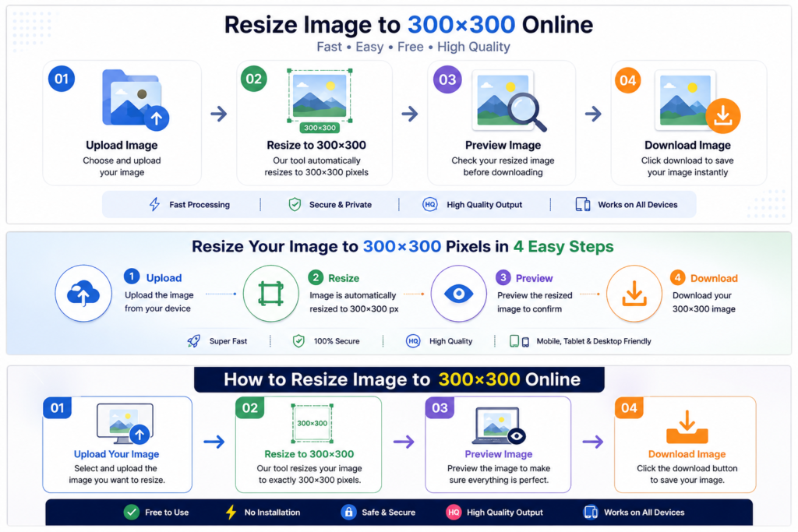The image size is (798, 532).
Task: Click the green crop frame circle icon
Action: coord(270,294)
